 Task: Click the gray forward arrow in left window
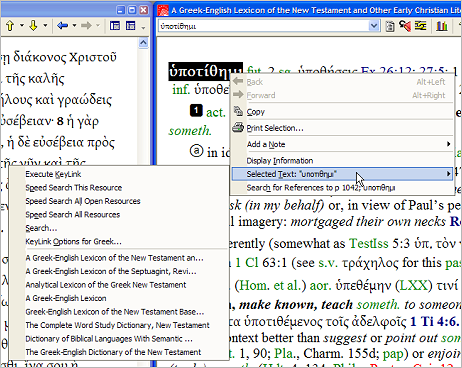(86, 25)
